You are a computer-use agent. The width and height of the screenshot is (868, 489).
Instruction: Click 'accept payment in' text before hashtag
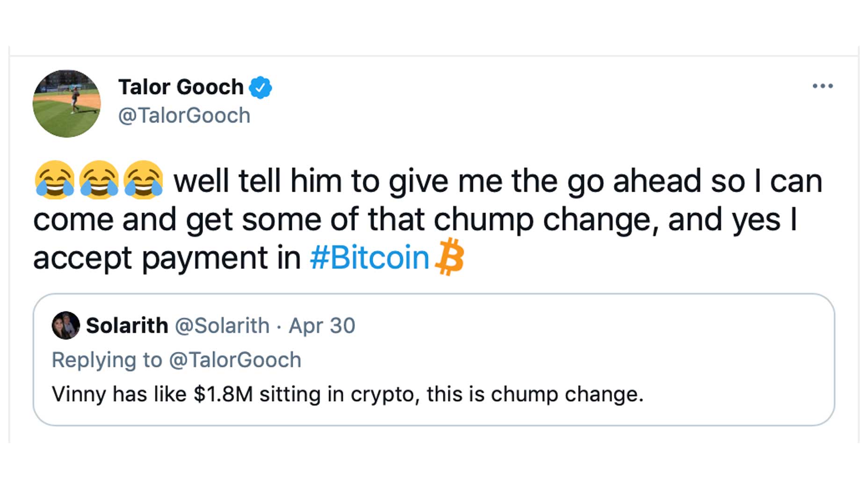(167, 258)
